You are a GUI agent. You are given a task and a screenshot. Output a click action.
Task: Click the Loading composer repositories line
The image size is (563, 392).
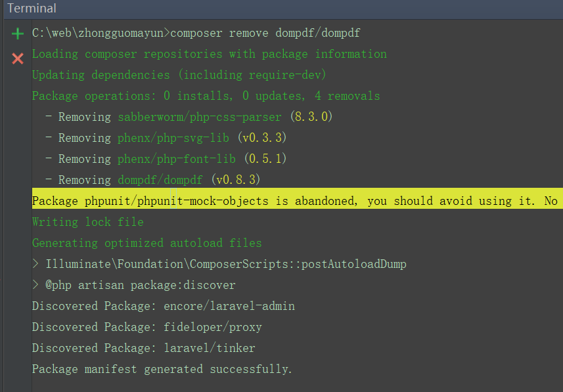click(x=210, y=54)
